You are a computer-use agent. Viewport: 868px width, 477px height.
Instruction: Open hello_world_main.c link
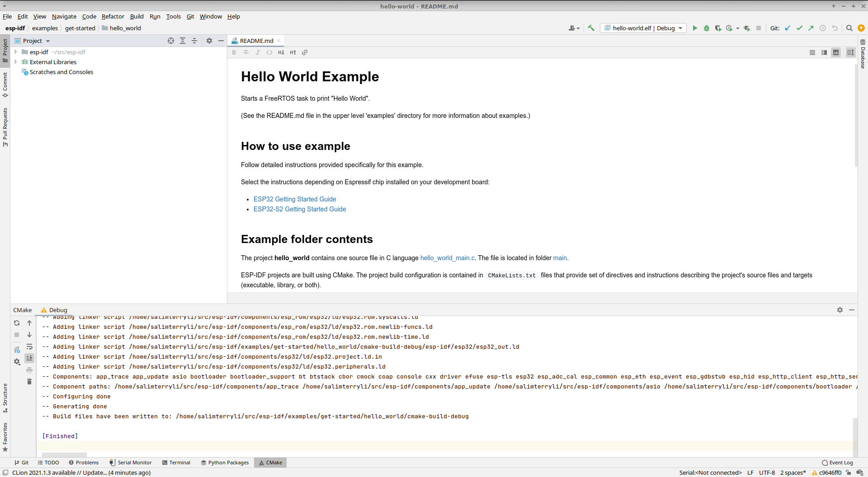point(448,258)
